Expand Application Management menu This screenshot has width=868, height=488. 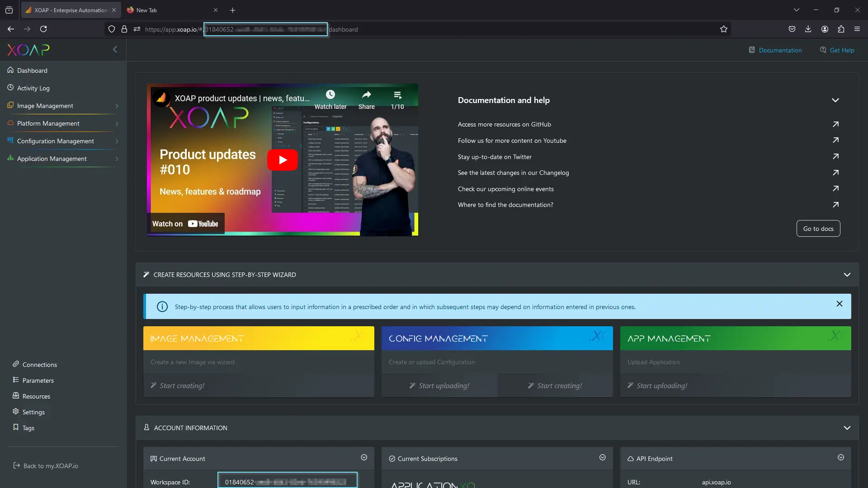(x=63, y=159)
